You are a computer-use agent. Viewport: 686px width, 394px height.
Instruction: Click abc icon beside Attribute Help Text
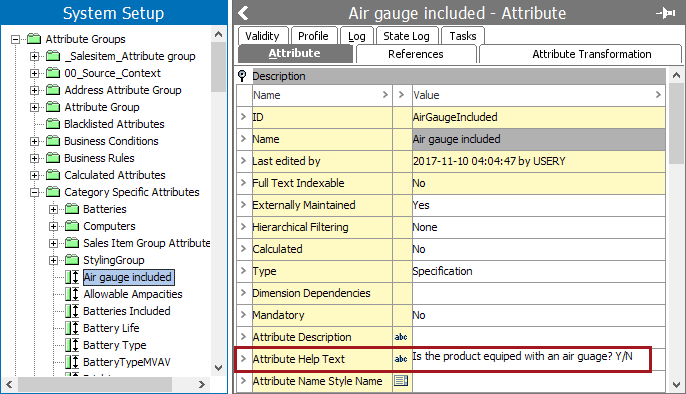401,359
